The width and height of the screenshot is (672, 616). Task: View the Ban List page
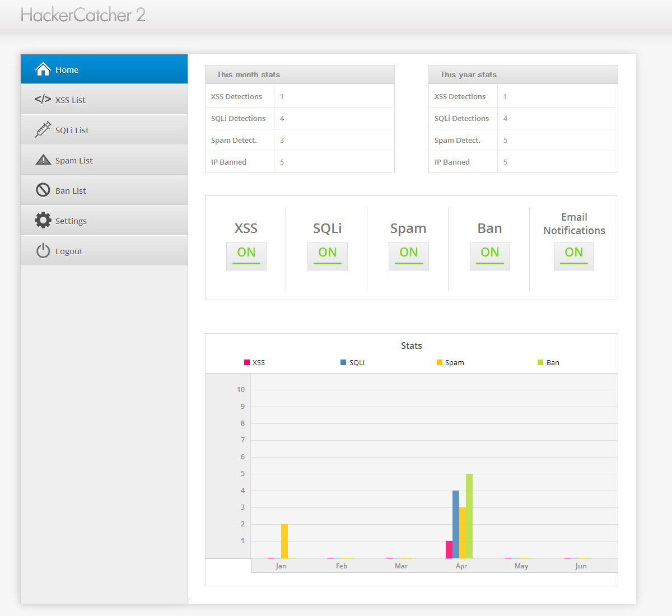[x=104, y=190]
